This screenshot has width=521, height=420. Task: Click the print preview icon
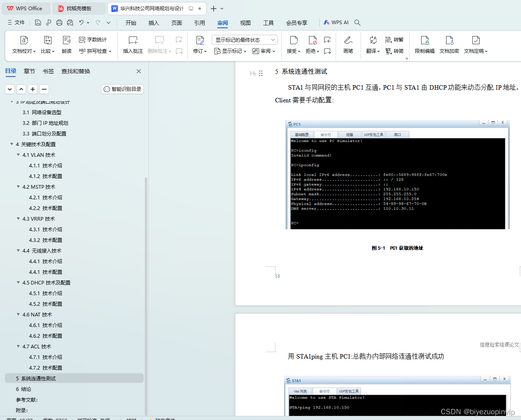(70, 23)
